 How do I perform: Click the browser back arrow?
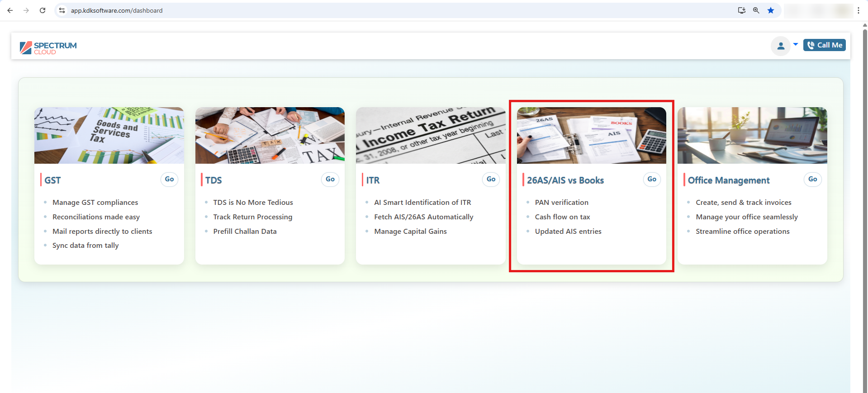pos(10,10)
